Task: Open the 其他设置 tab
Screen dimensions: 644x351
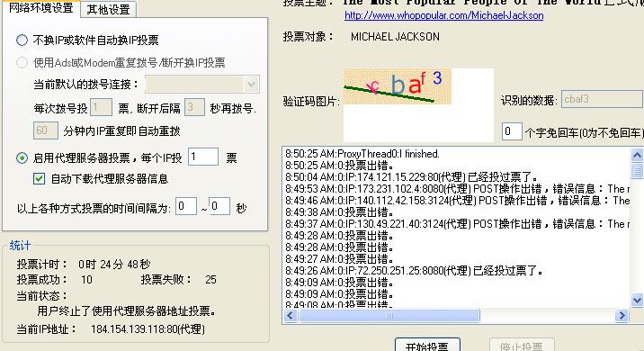Action: (x=108, y=10)
